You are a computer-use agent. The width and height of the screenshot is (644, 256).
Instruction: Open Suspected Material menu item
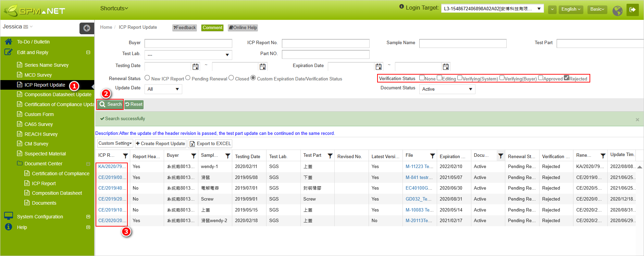(x=45, y=154)
